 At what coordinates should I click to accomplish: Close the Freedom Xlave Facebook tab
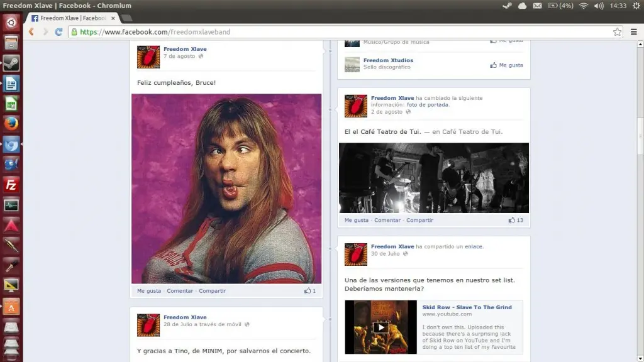pos(113,18)
